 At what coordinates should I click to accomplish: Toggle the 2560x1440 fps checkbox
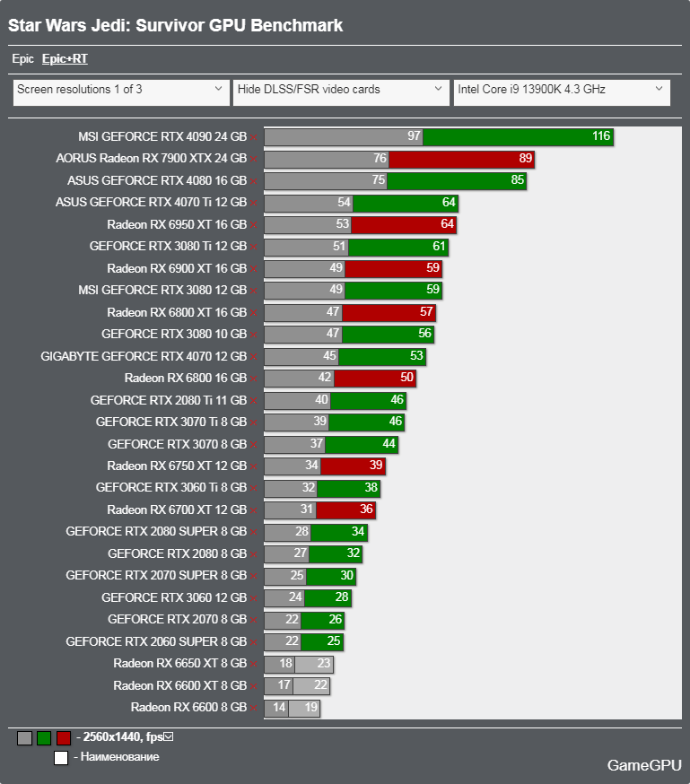(169, 736)
